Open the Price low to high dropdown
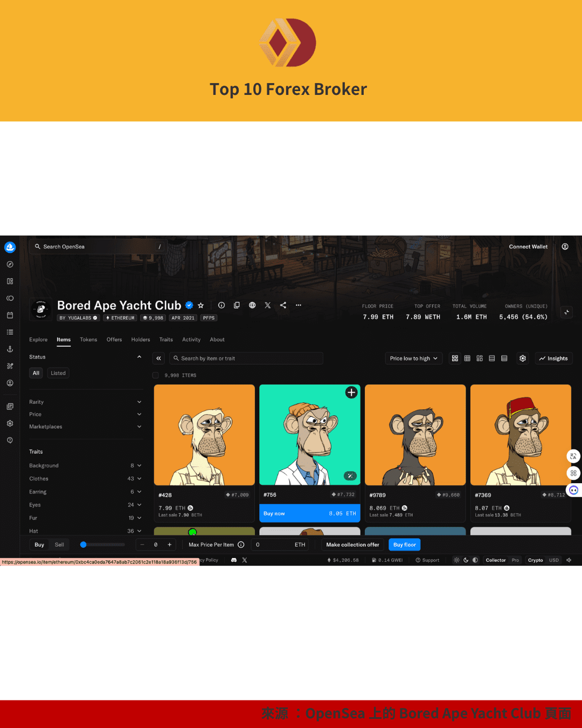This screenshot has width=582, height=728. [x=413, y=358]
